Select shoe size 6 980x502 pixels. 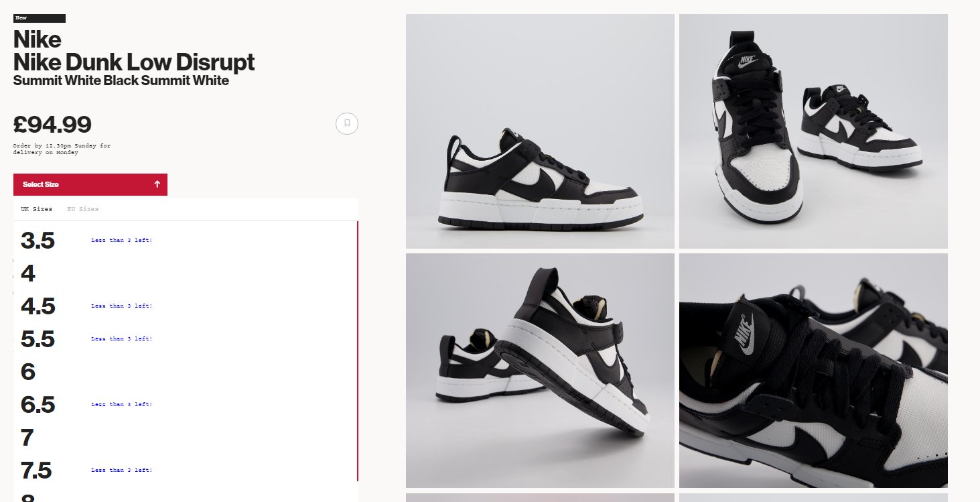point(186,372)
